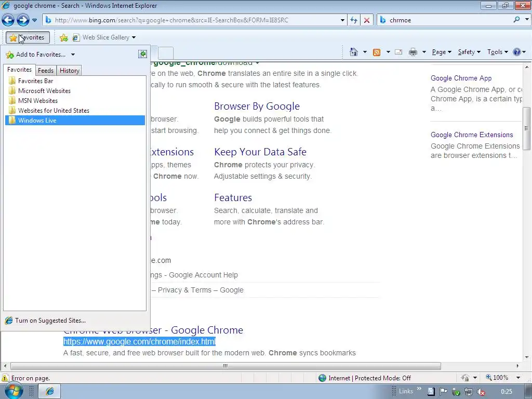
Task: Click the blue Help question mark icon
Action: click(x=517, y=52)
